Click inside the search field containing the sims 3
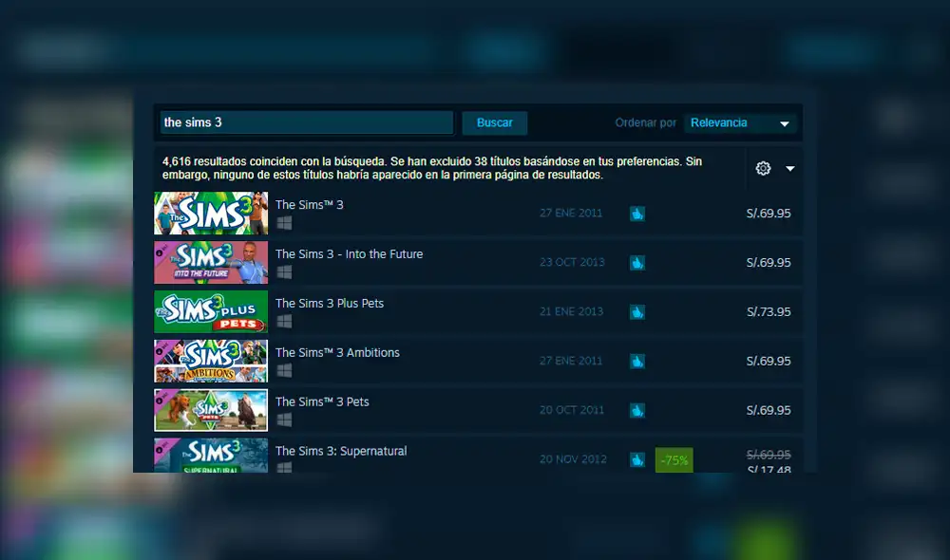Screen dimensions: 950x560 coord(304,122)
